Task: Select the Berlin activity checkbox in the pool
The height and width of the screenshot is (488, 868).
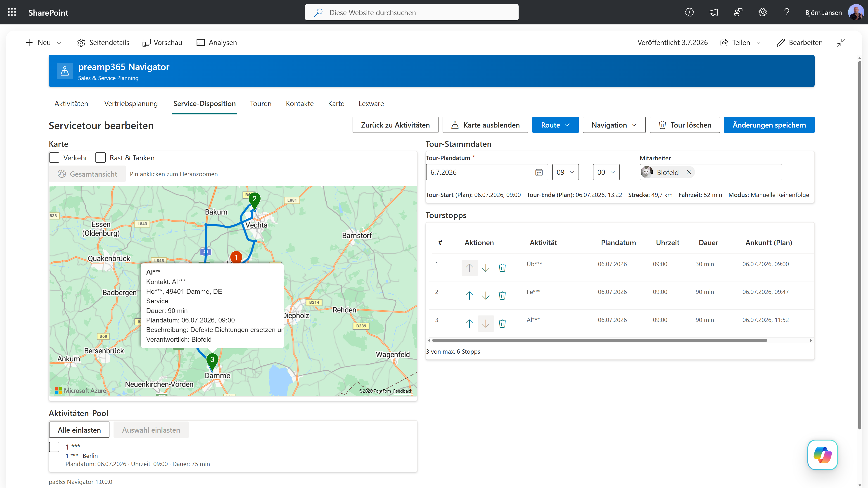Action: 54,447
